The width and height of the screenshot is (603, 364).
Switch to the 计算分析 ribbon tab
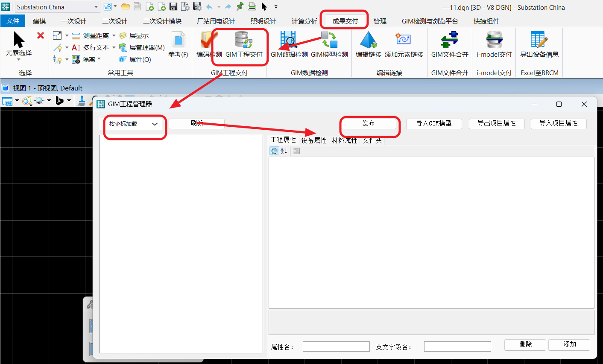[x=304, y=21]
